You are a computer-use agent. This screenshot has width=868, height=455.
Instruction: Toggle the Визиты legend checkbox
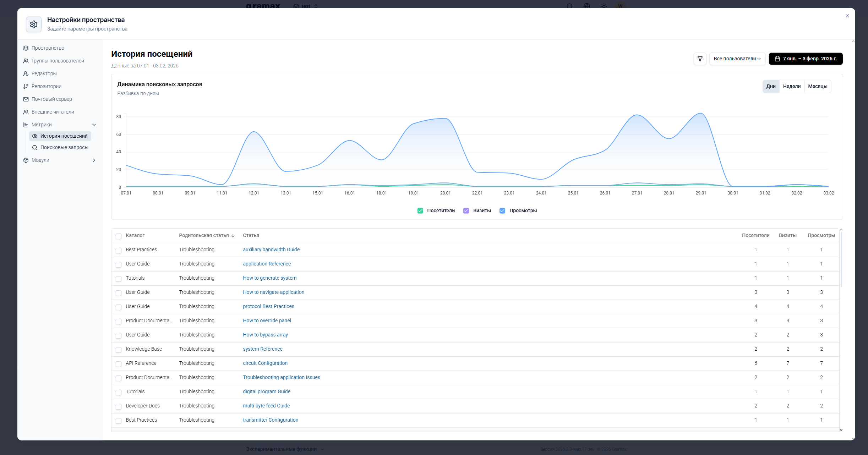point(466,211)
